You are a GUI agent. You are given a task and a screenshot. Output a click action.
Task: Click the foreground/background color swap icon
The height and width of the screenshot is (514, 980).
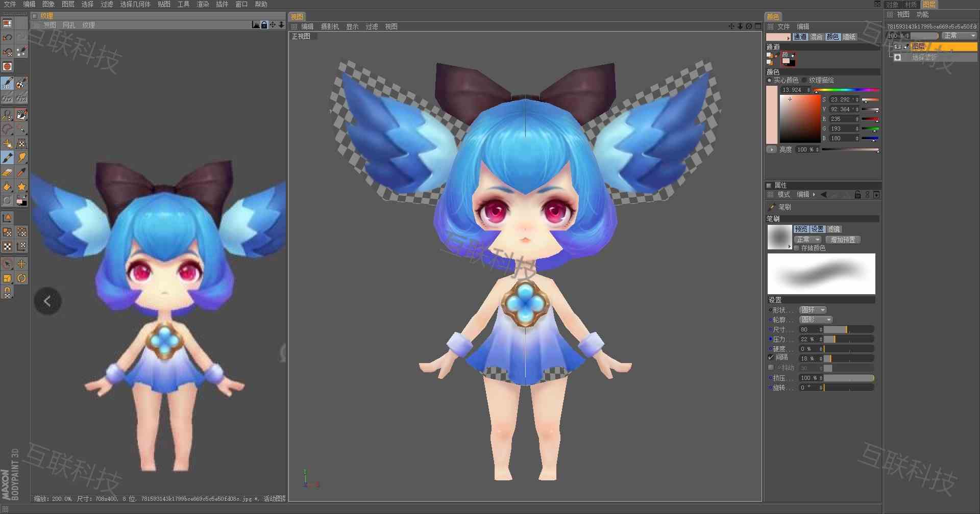(x=21, y=201)
